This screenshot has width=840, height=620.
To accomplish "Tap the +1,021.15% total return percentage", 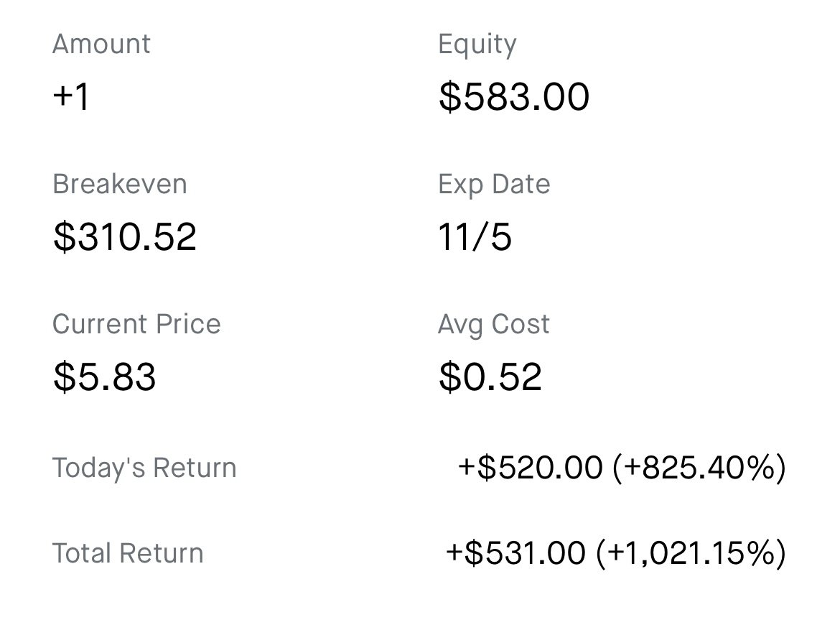I will [691, 554].
